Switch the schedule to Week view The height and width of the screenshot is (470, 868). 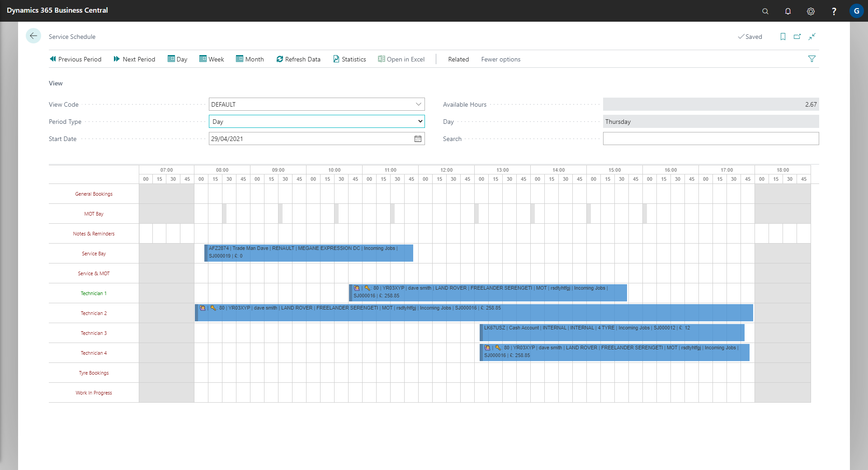pos(212,59)
